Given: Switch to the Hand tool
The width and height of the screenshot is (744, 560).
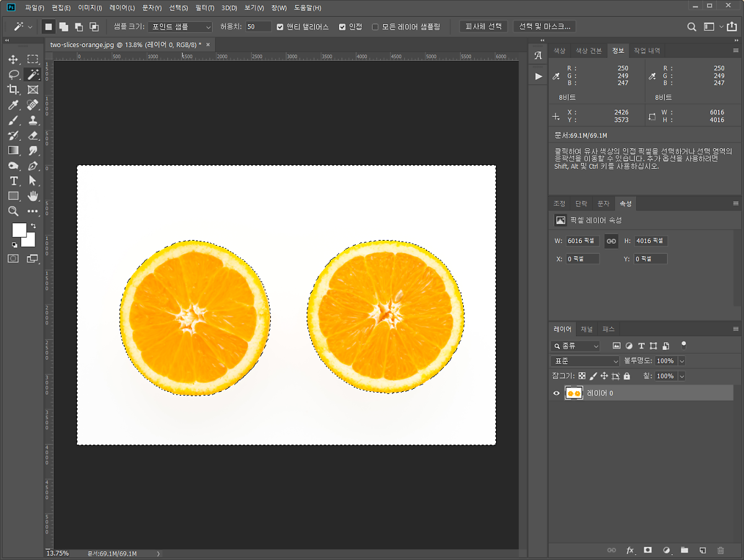Looking at the screenshot, I should pos(33,196).
